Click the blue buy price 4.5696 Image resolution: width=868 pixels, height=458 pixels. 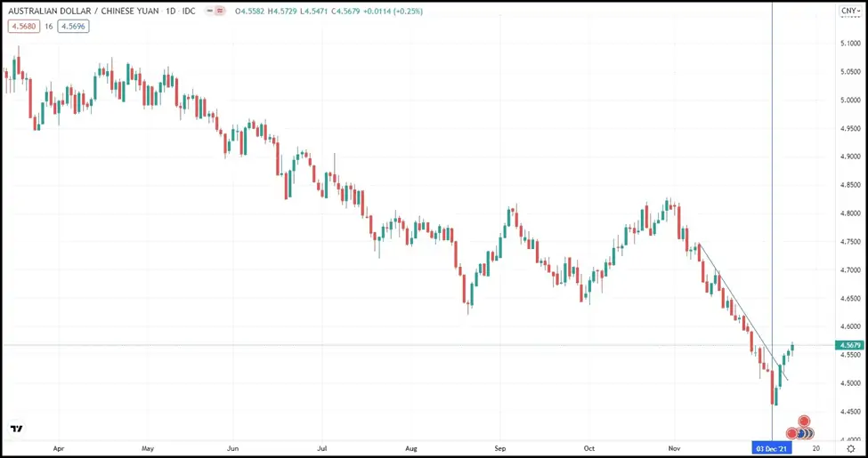coord(73,26)
